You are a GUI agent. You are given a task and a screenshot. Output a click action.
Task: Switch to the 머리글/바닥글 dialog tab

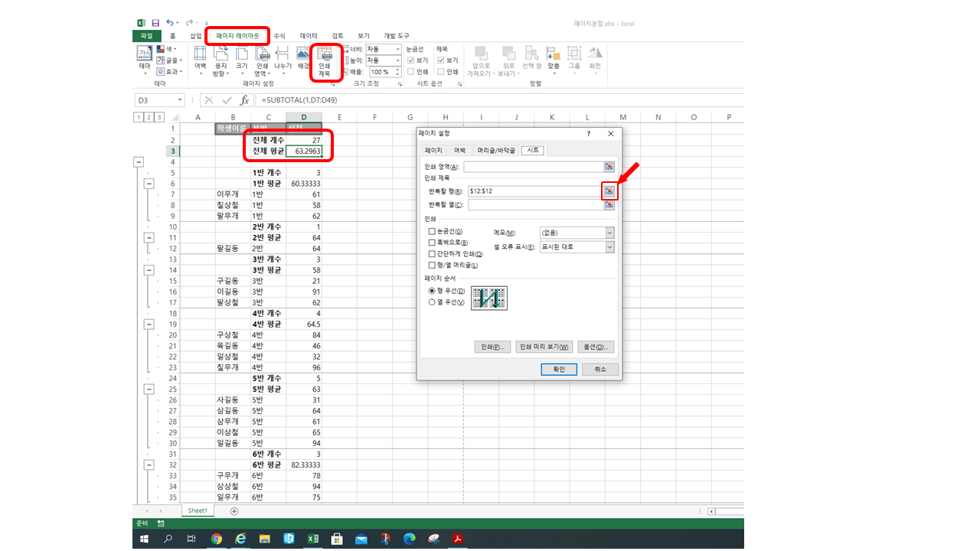pyautogui.click(x=496, y=151)
